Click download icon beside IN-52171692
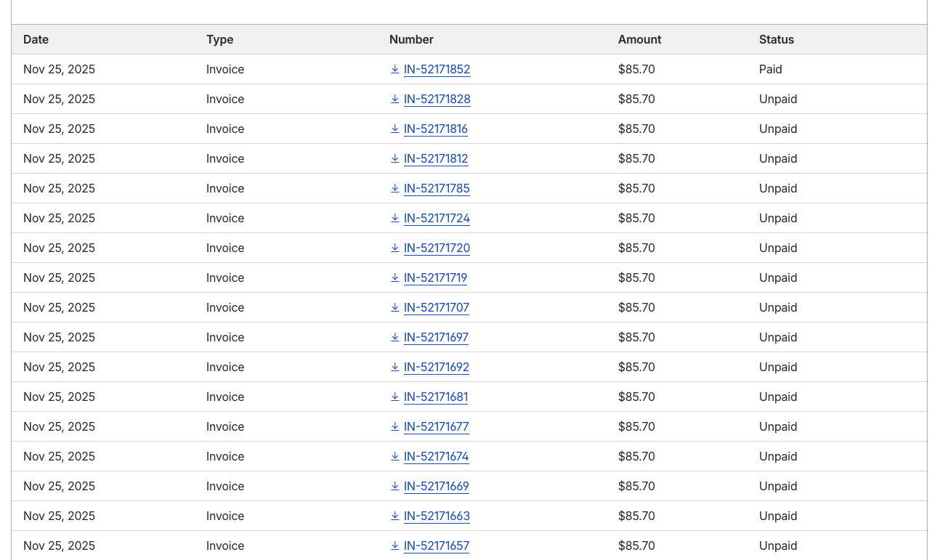The height and width of the screenshot is (560, 932). [395, 368]
